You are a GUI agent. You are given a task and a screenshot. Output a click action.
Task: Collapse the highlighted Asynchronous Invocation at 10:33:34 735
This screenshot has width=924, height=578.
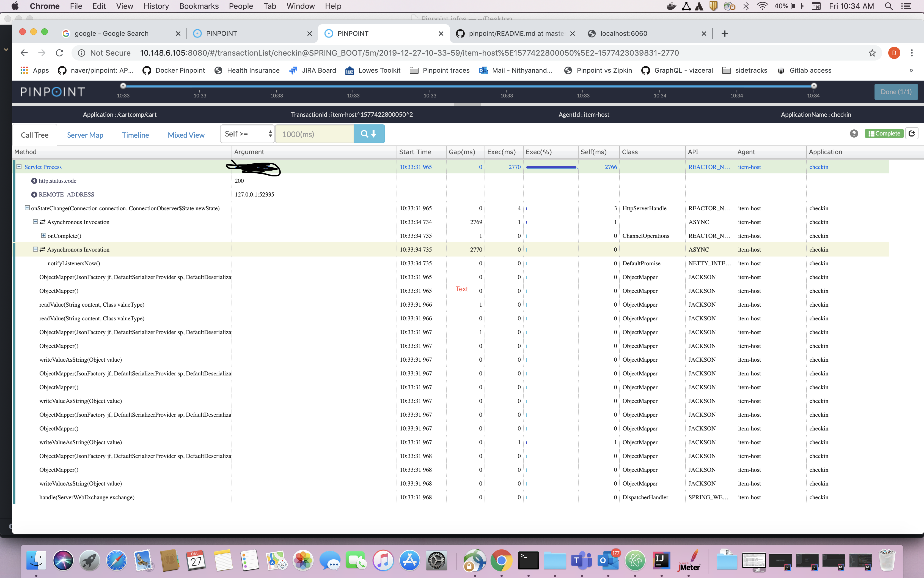click(x=35, y=249)
